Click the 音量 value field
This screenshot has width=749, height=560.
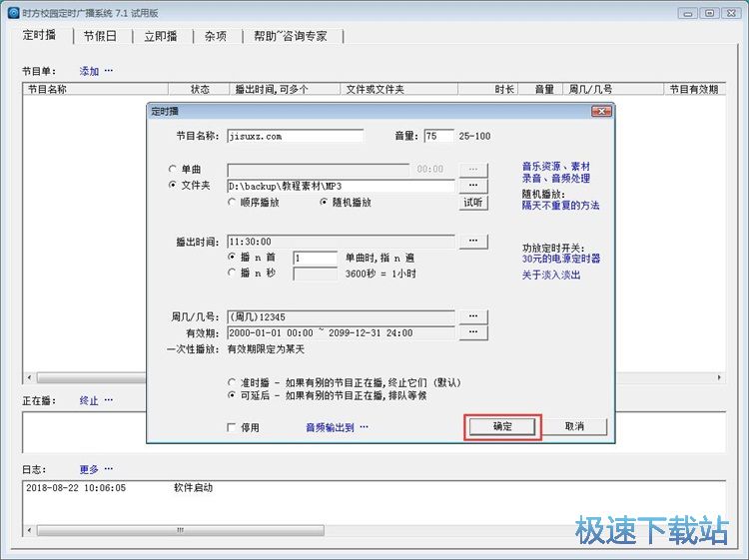tap(439, 136)
